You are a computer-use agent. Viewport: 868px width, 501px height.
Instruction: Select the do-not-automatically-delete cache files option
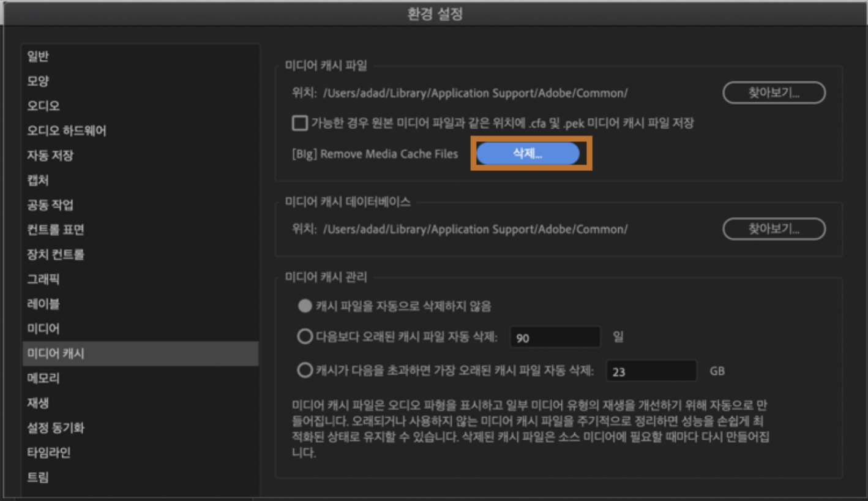tap(305, 306)
